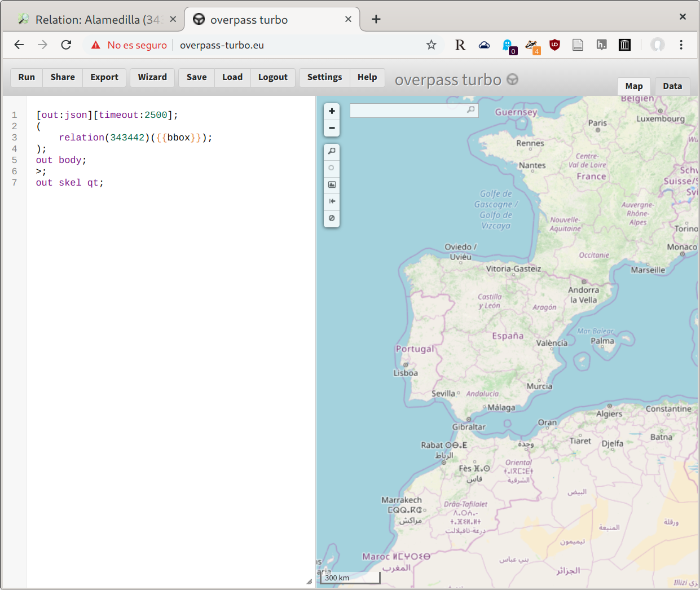Click the Málaga label on map
The width and height of the screenshot is (700, 590).
tap(501, 407)
